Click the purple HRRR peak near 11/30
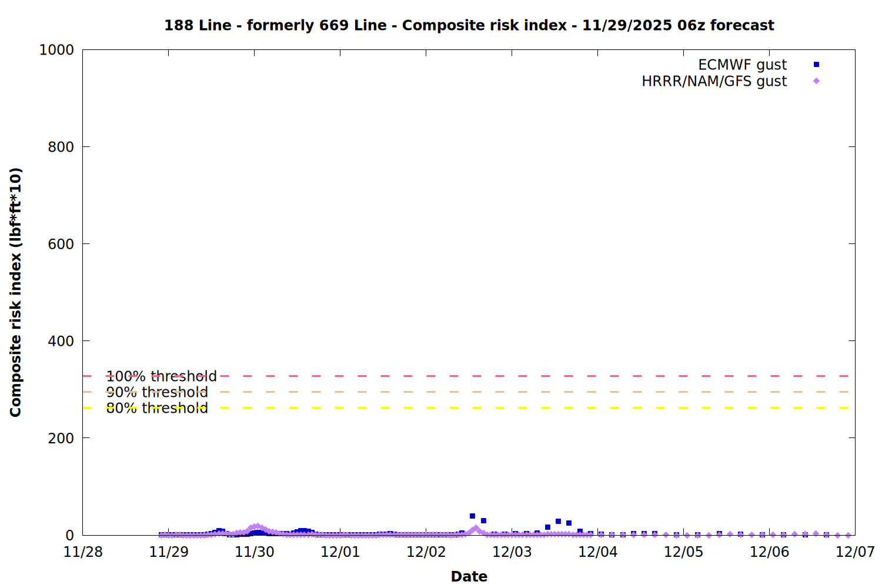This screenshot has height=588, width=882. pos(256,527)
